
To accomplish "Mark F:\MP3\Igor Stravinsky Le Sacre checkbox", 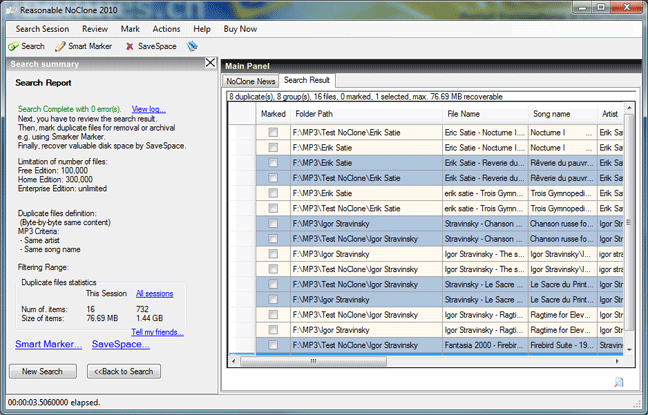I will (x=273, y=299).
